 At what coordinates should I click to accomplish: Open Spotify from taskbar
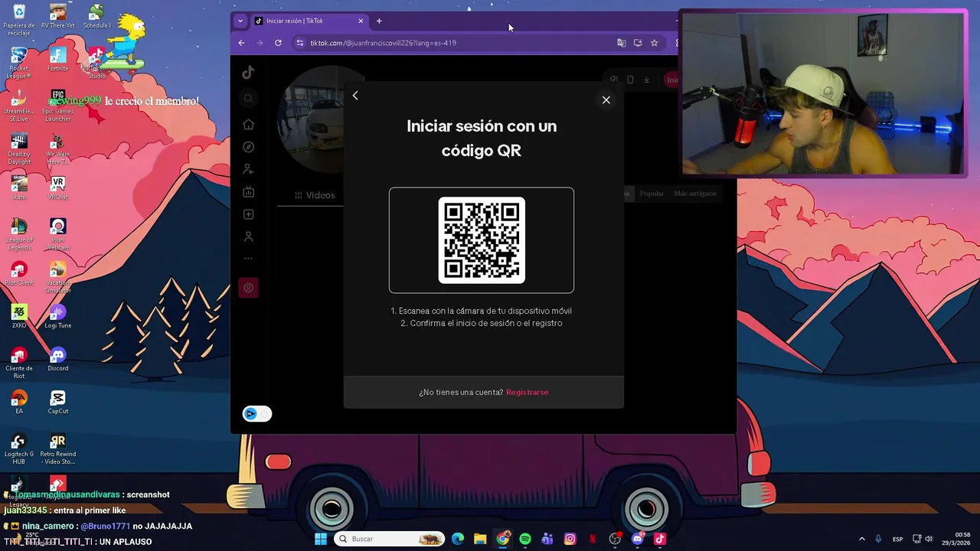tap(525, 539)
